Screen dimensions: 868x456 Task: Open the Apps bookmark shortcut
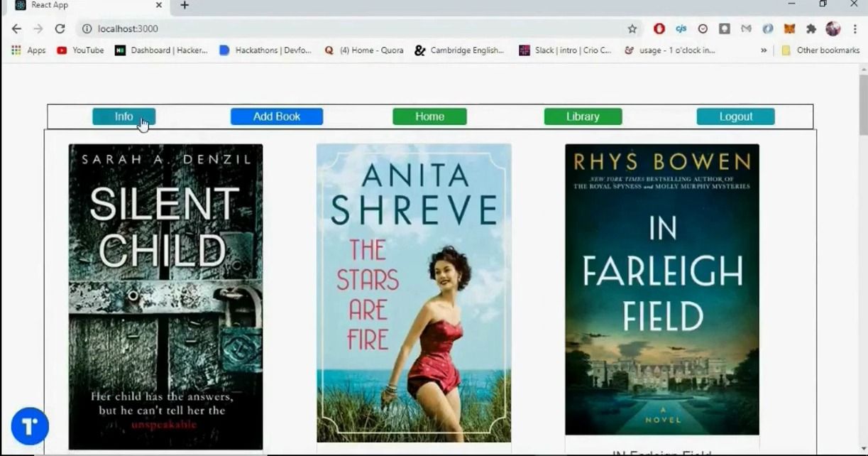point(28,50)
